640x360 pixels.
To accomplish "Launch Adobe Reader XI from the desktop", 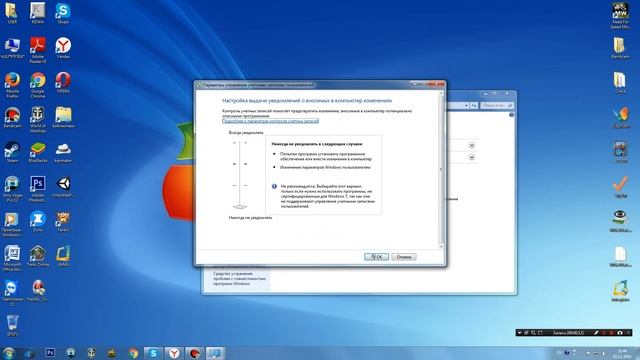I will (38, 50).
